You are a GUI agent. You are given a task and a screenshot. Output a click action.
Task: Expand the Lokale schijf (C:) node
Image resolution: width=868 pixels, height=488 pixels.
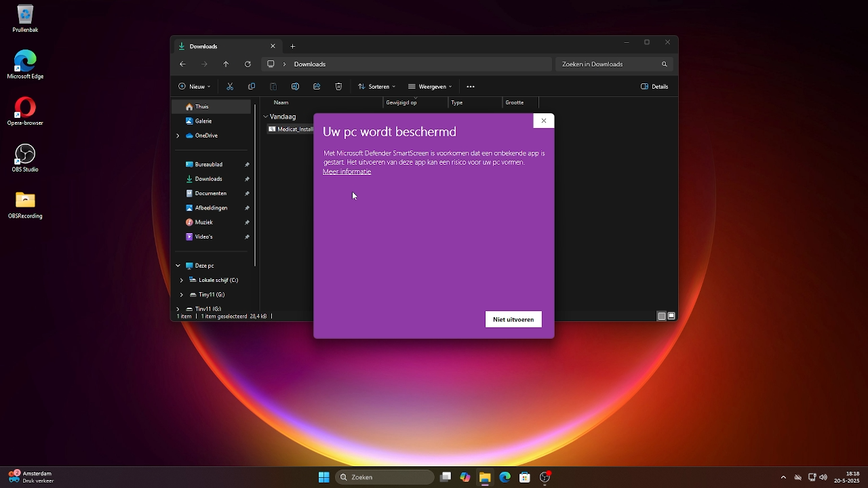(x=182, y=280)
